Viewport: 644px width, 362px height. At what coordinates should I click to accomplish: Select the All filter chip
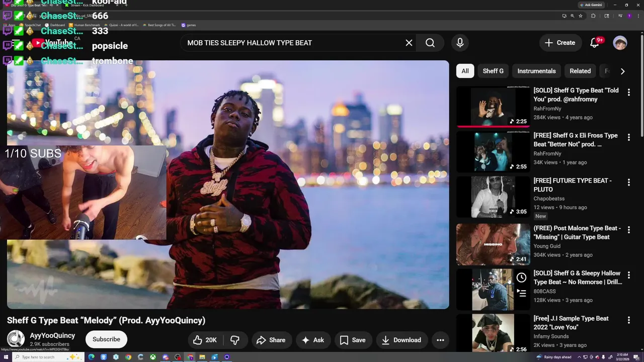[x=465, y=71]
